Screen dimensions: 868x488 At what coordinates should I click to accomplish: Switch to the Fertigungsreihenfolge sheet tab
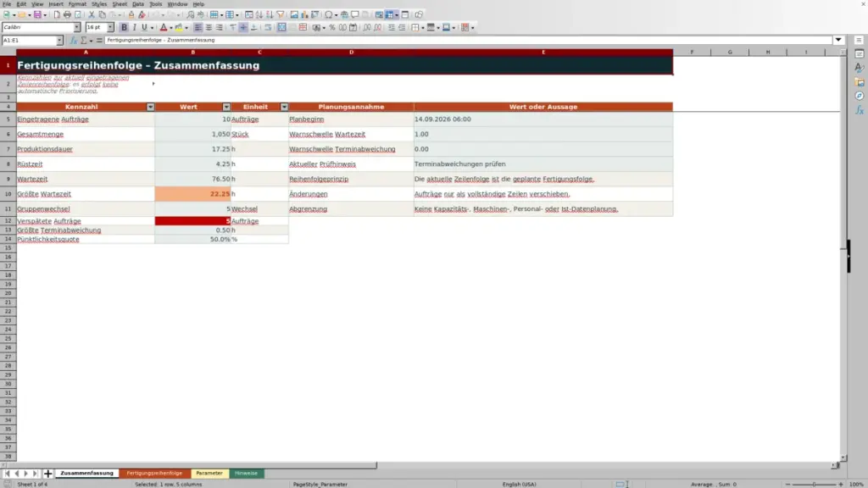pyautogui.click(x=154, y=474)
